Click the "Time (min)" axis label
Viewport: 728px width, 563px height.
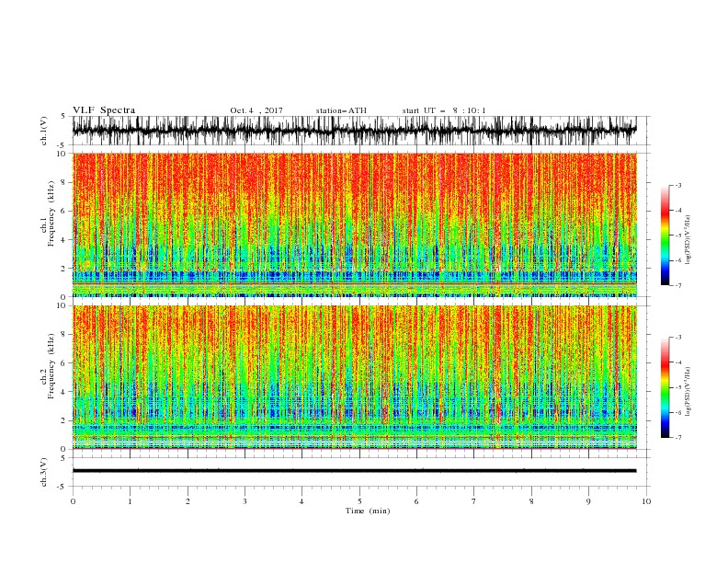(x=368, y=511)
